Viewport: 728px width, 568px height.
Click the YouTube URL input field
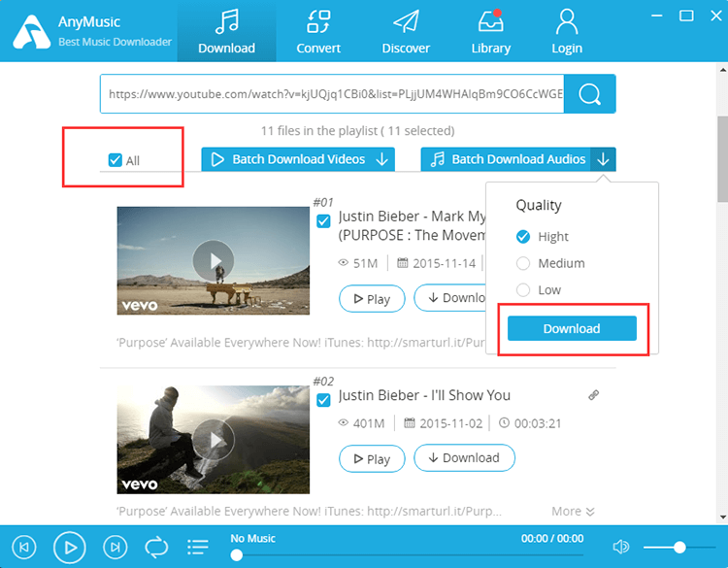point(332,94)
